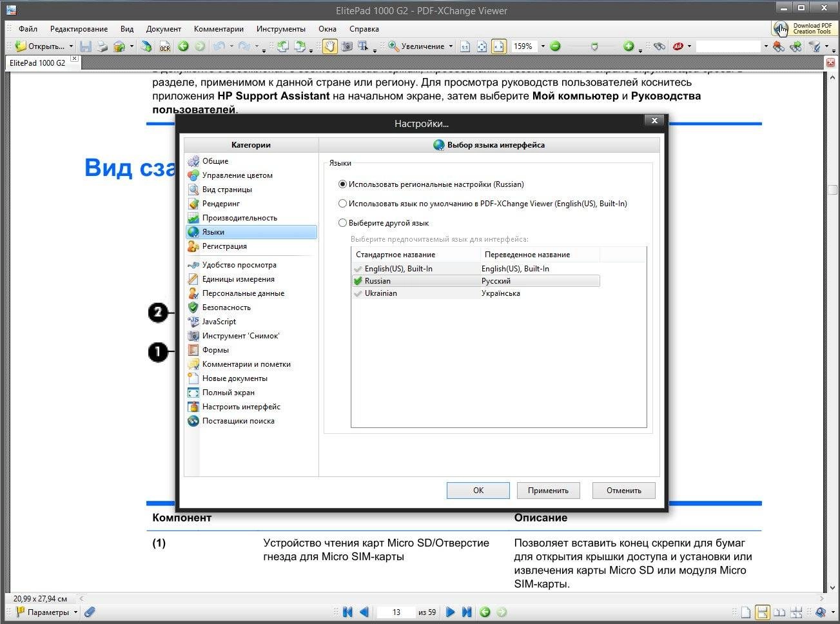The height and width of the screenshot is (624, 840).
Task: Expand the undo dropdown arrow
Action: tap(231, 46)
